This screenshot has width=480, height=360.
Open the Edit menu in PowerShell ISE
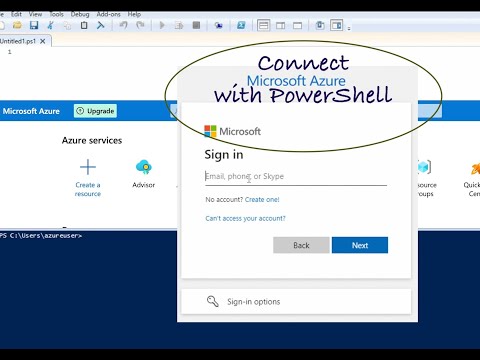click(x=16, y=14)
